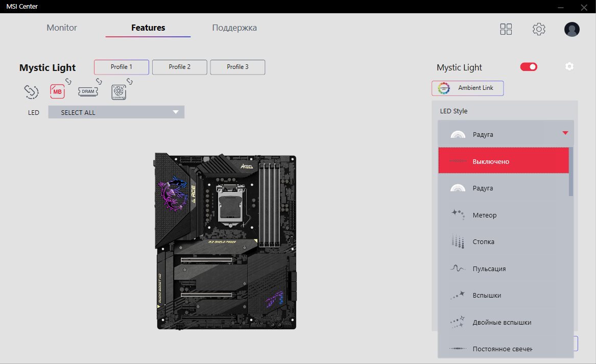
Task: Click rainbow icon in Радуга list row
Action: point(458,188)
